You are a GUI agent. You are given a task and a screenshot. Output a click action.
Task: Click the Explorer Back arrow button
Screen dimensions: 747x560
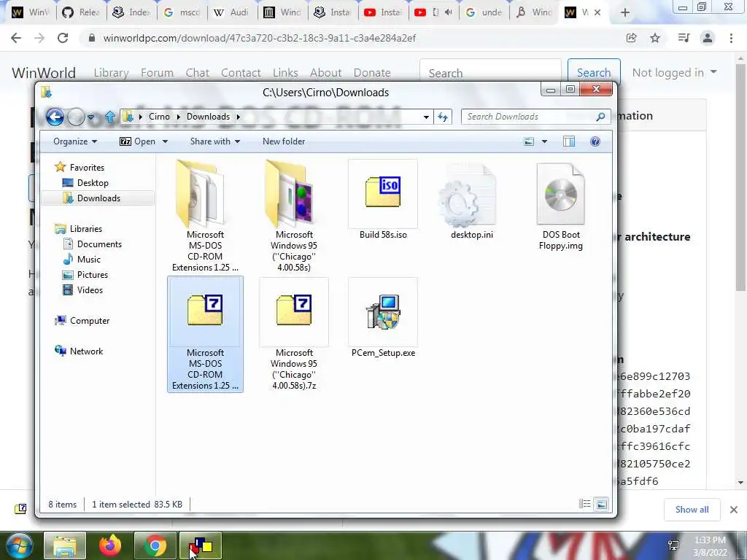55,117
